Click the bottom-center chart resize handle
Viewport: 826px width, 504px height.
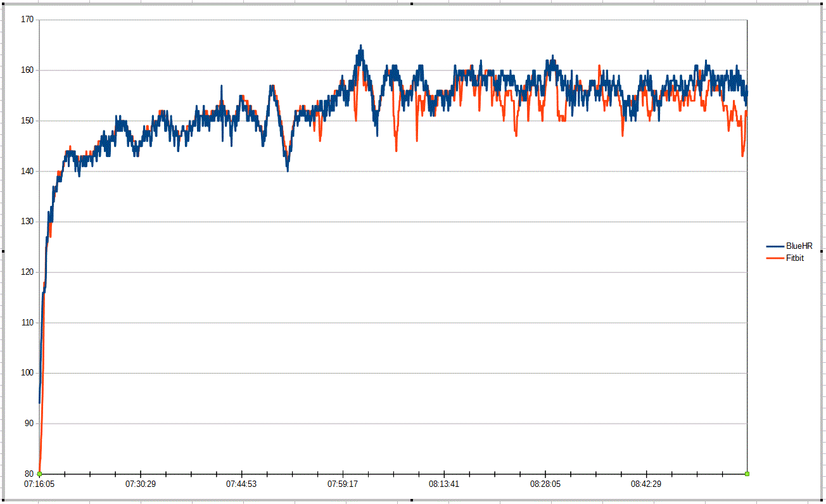(412, 500)
